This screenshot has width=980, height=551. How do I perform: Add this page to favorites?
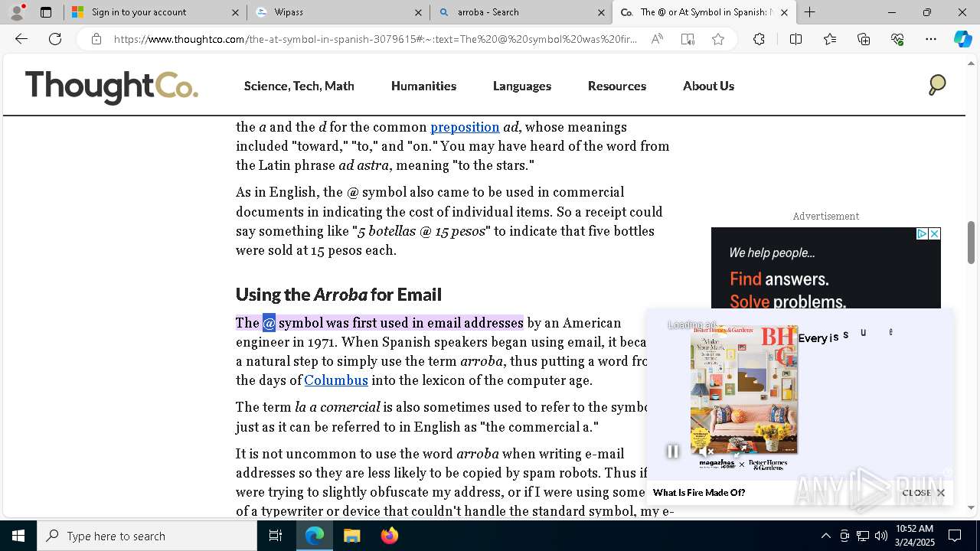(x=718, y=39)
